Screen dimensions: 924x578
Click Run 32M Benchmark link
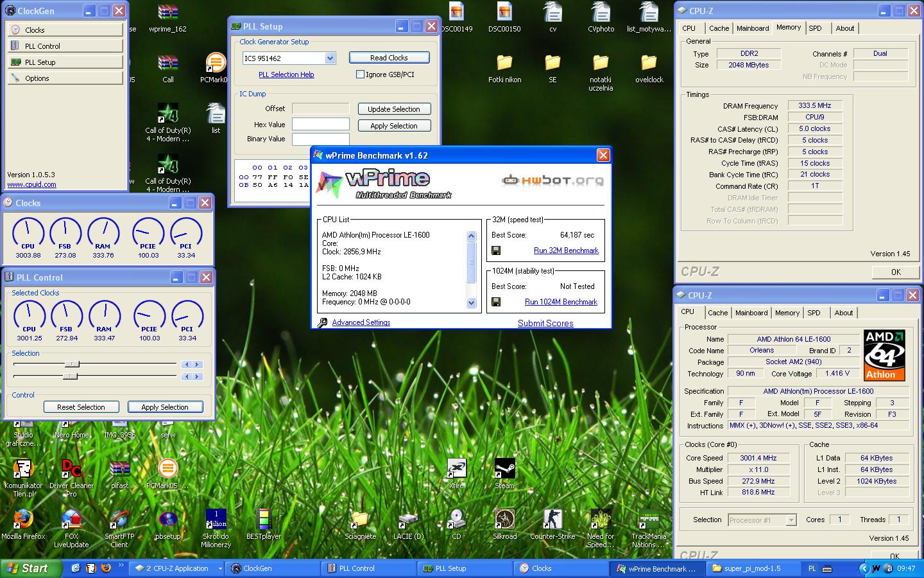click(566, 250)
